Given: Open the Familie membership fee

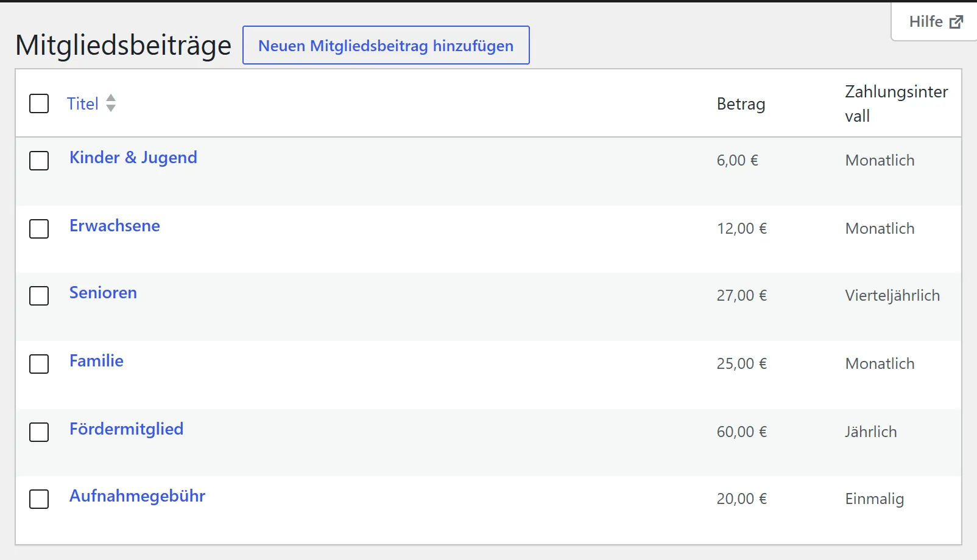Looking at the screenshot, I should click(x=96, y=361).
